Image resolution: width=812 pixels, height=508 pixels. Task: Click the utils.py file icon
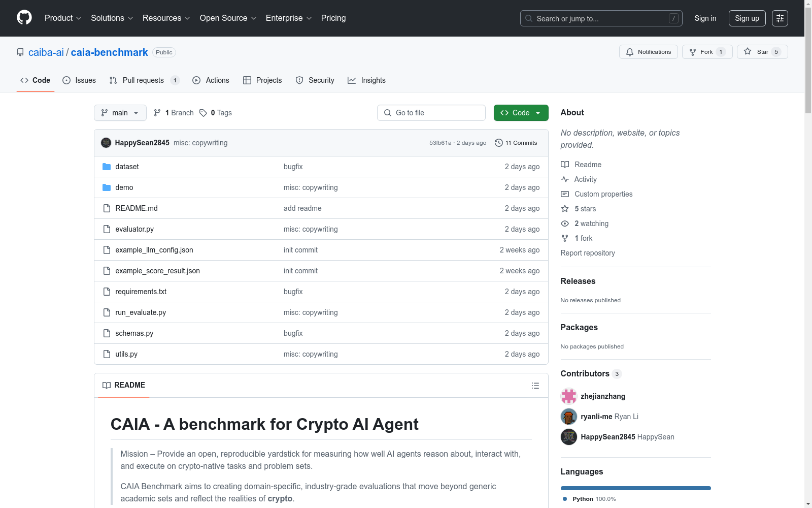(107, 354)
